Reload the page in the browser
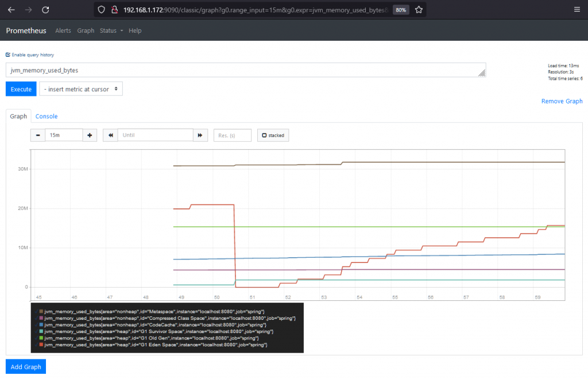 45,9
